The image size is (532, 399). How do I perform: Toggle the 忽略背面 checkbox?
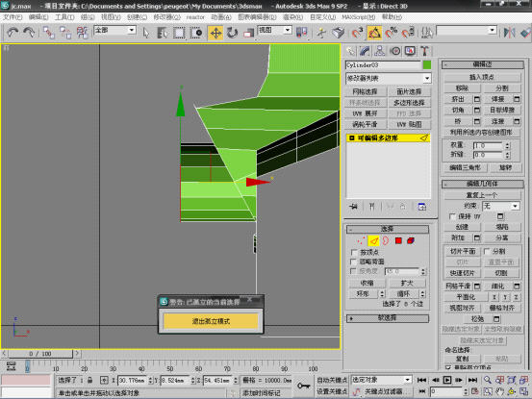coord(354,262)
